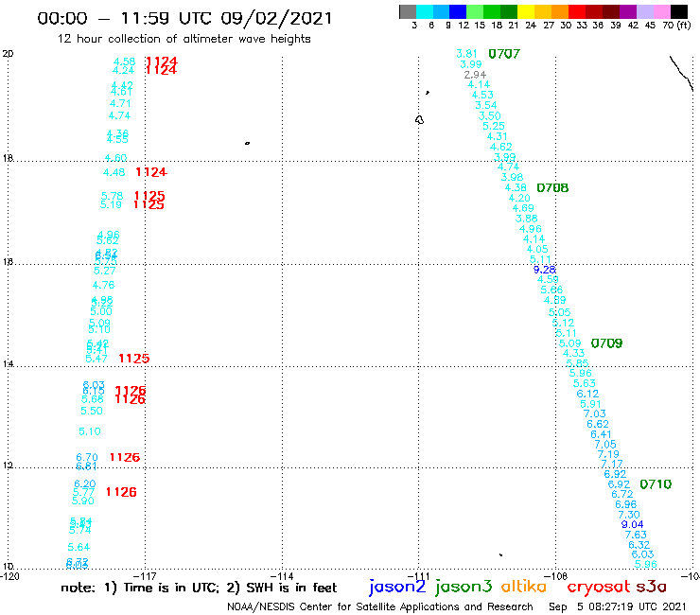The height and width of the screenshot is (615, 700).
Task: Click the pink legend color swatch
Action: pyautogui.click(x=662, y=11)
